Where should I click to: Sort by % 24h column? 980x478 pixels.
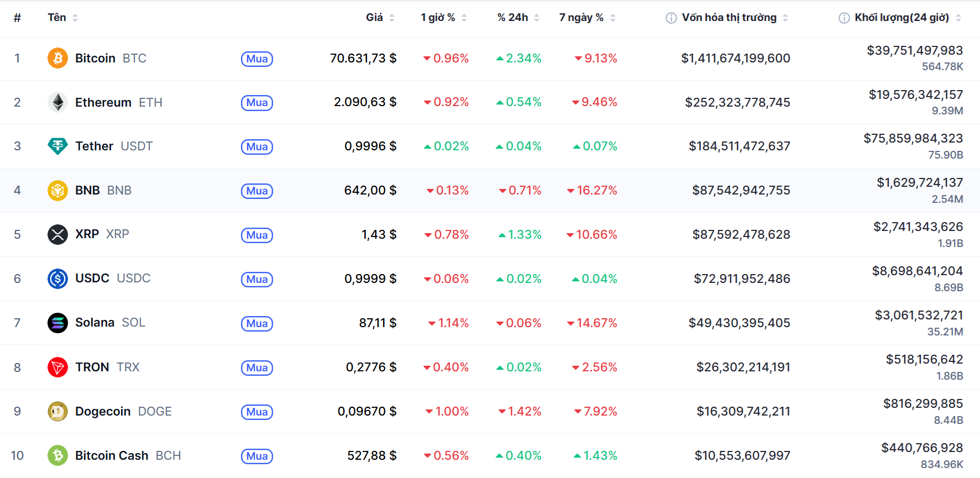[518, 18]
